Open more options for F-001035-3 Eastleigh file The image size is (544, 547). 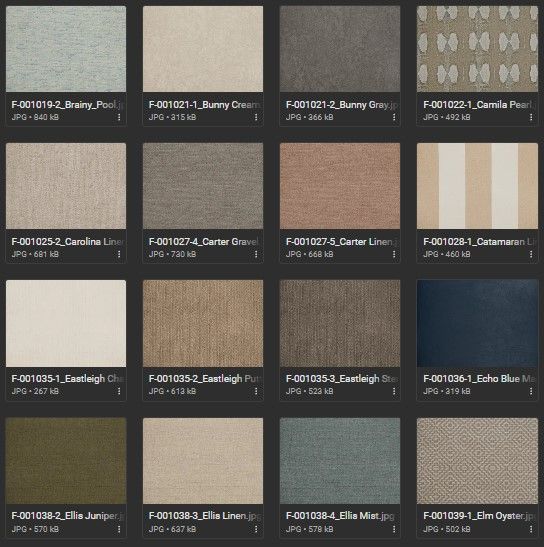point(394,391)
